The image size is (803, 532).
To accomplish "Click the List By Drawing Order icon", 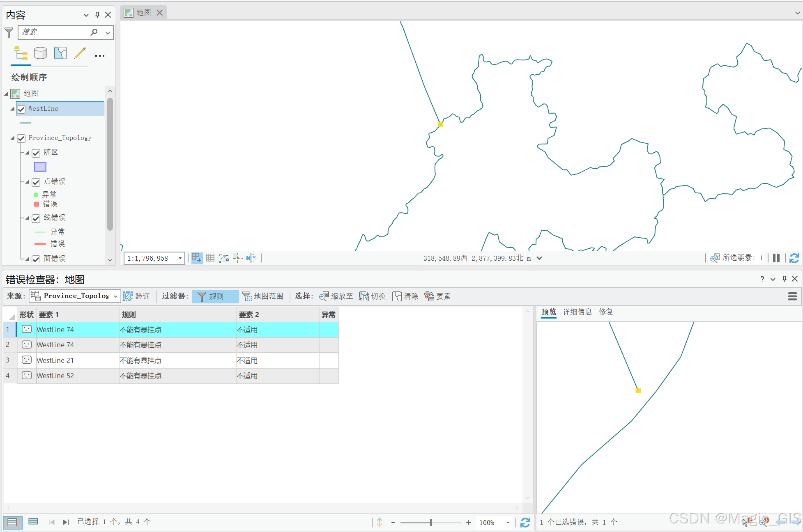I will click(21, 53).
